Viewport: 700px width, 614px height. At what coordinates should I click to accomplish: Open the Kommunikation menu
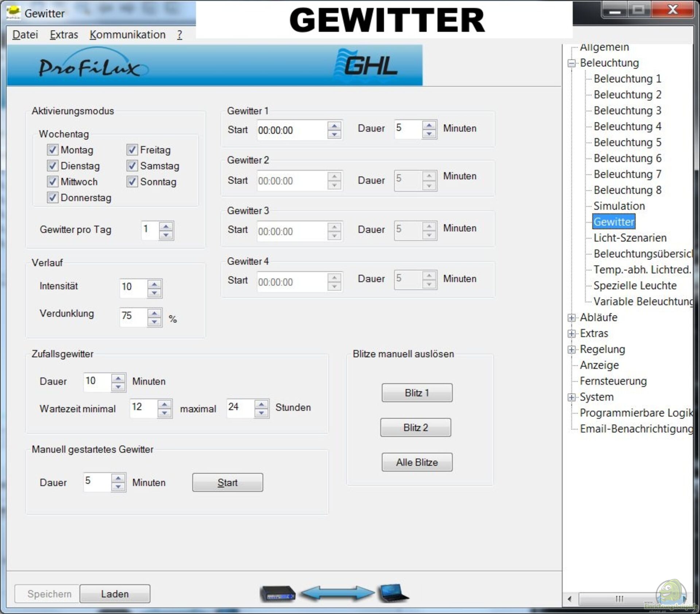[127, 35]
